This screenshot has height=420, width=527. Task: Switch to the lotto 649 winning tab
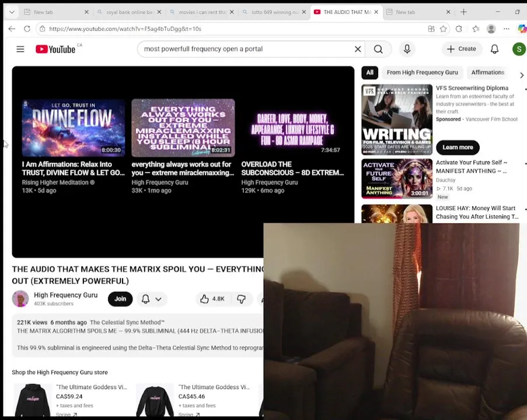pyautogui.click(x=274, y=12)
